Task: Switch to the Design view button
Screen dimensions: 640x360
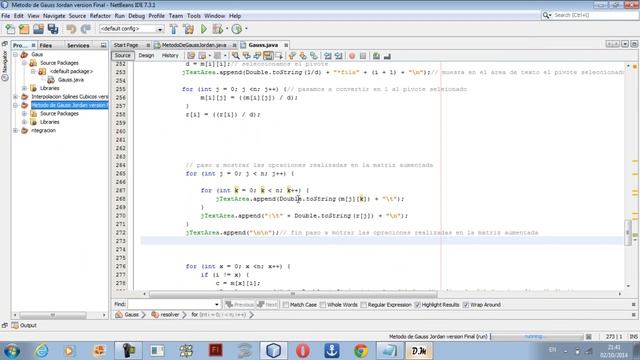Action: click(146, 56)
